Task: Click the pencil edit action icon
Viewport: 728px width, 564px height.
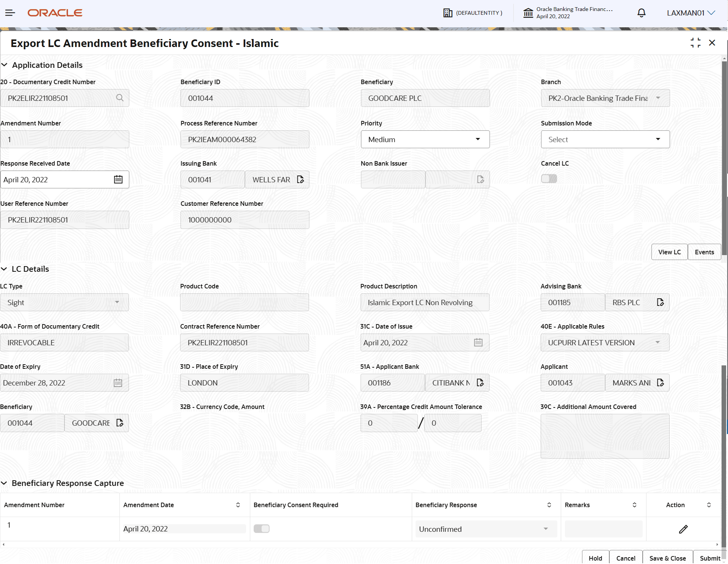Action: [x=683, y=529]
